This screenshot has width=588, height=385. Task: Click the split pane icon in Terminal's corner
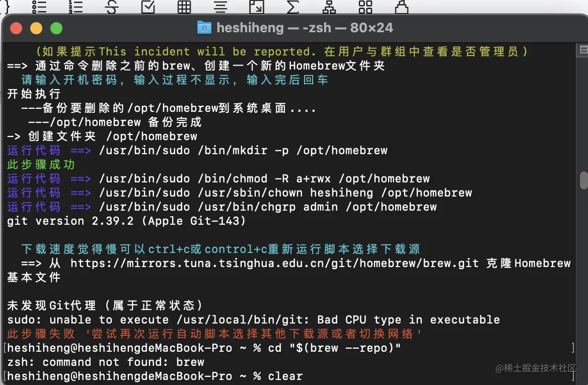coord(583,49)
